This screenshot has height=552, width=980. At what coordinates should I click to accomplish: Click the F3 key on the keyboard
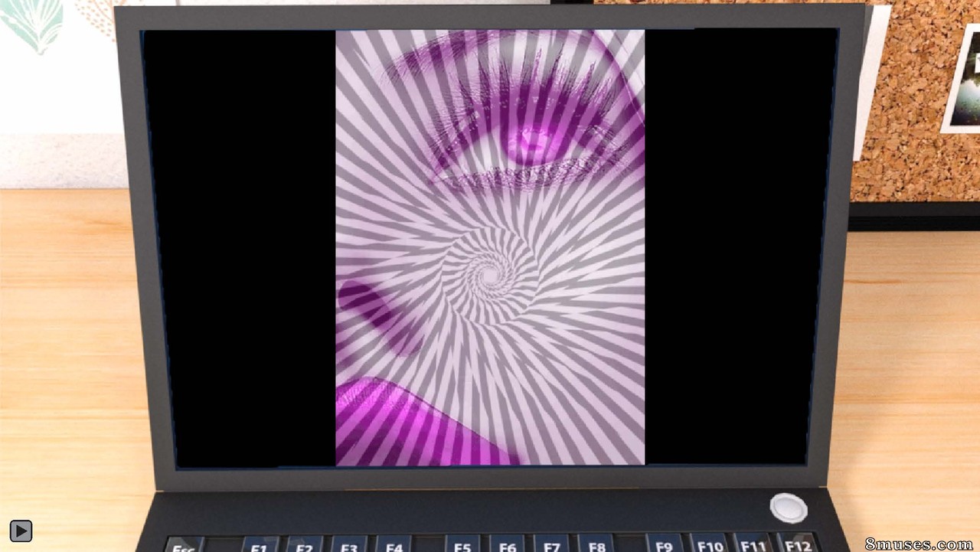pyautogui.click(x=349, y=544)
